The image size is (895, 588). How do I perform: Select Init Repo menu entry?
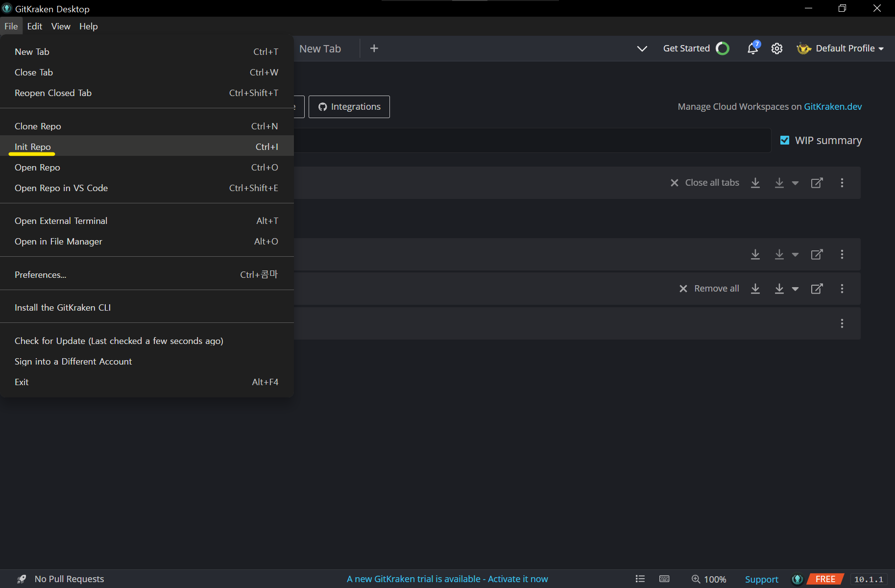coord(147,147)
